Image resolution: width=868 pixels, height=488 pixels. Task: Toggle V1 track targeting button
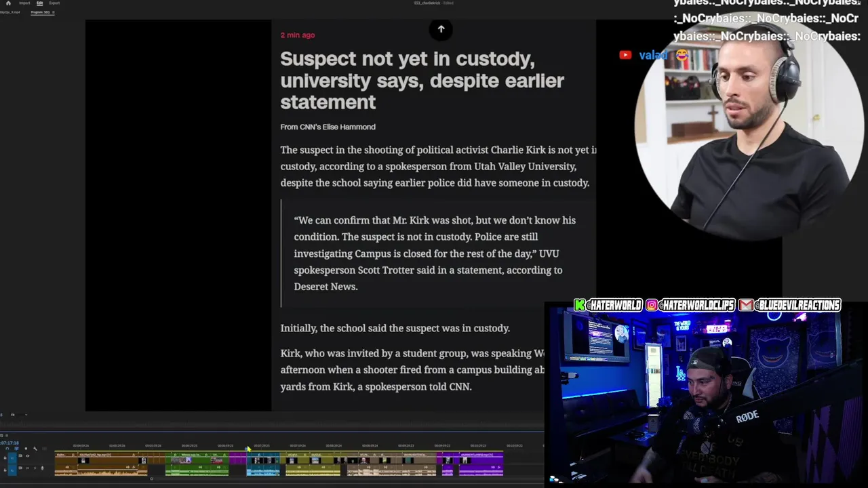click(x=12, y=458)
